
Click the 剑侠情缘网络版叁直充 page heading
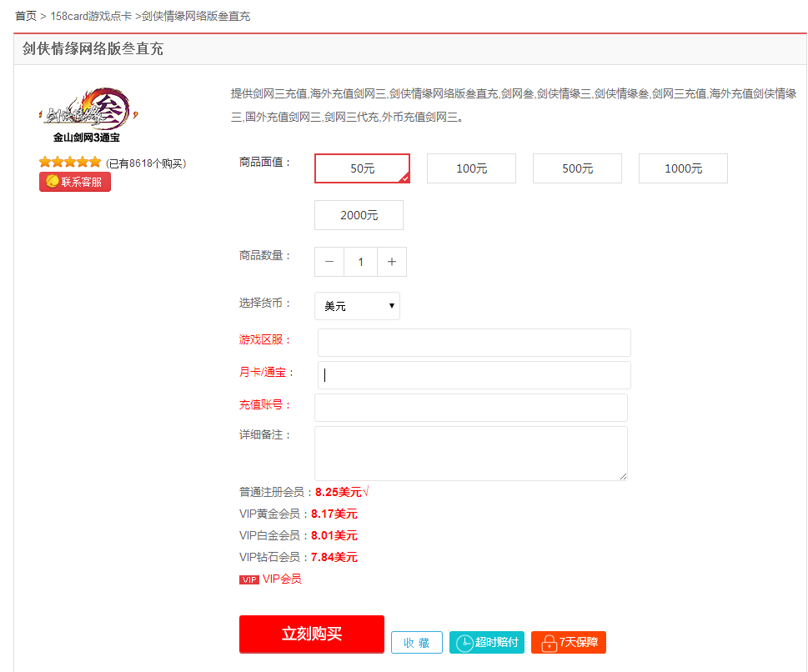[93, 49]
